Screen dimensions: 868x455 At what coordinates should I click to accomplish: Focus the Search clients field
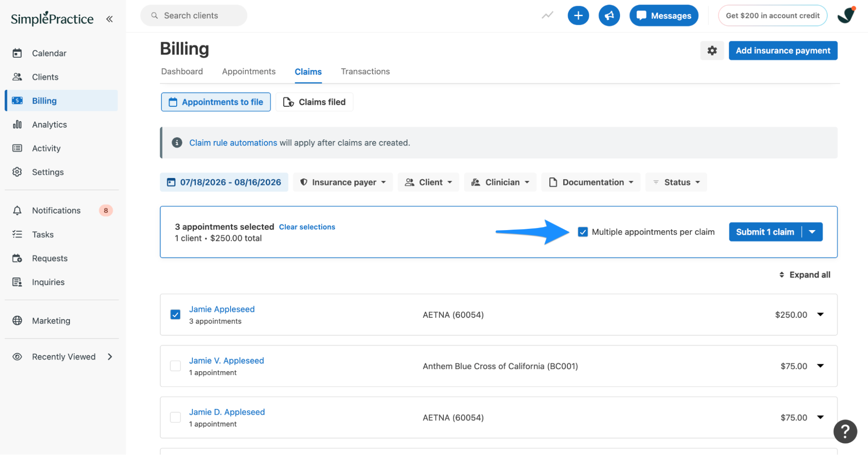pyautogui.click(x=194, y=16)
